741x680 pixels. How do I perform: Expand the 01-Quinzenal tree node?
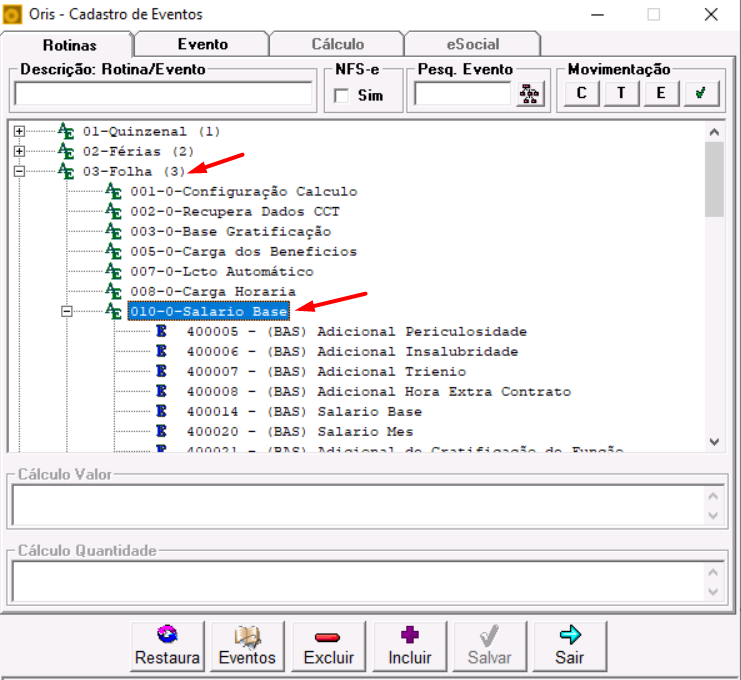(x=19, y=131)
